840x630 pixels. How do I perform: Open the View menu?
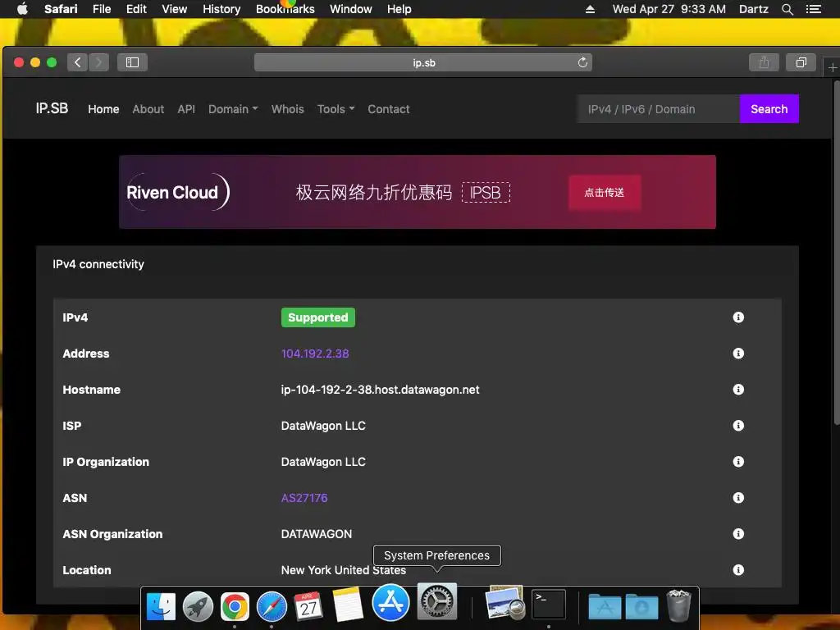pos(175,9)
